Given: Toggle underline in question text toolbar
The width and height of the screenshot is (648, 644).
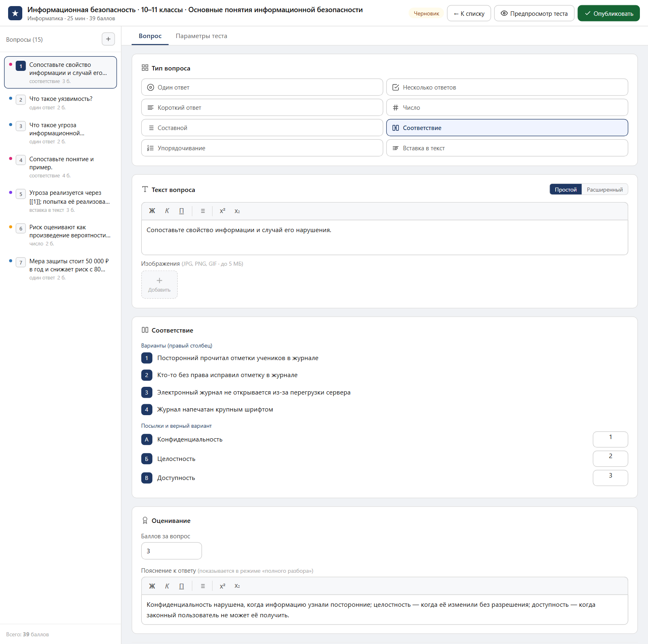Looking at the screenshot, I should pyautogui.click(x=181, y=211).
